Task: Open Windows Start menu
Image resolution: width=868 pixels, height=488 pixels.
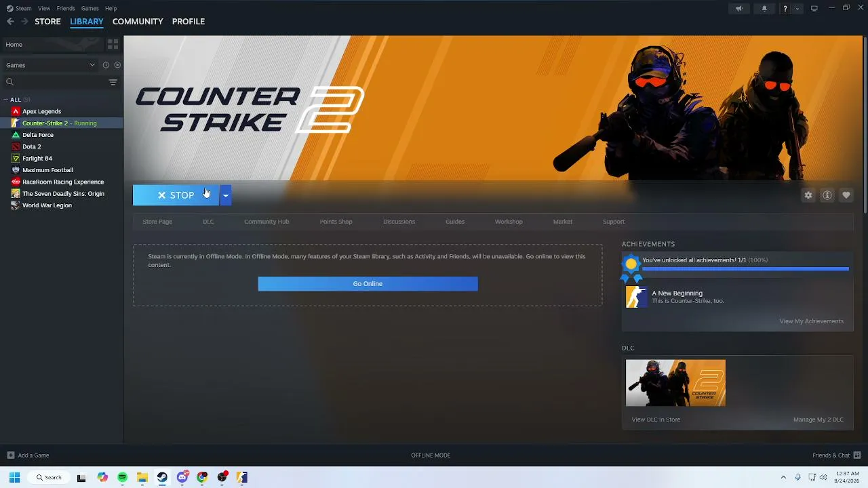Action: [x=14, y=477]
